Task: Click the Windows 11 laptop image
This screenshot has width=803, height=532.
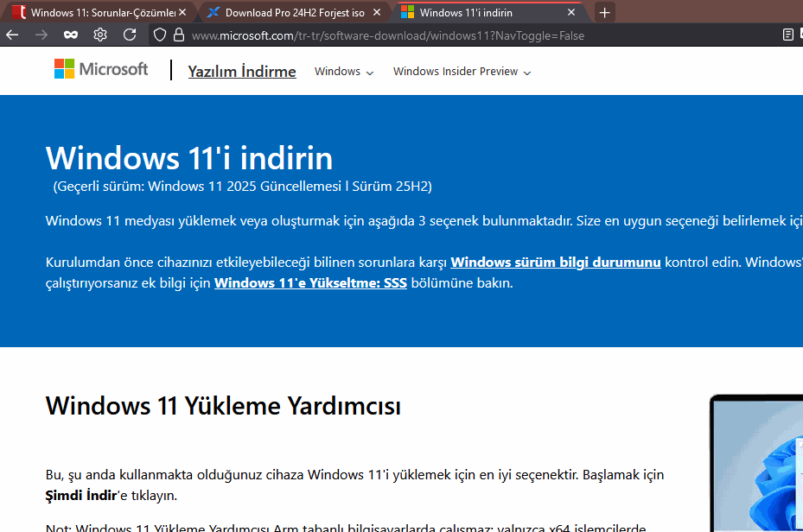Action: click(x=756, y=463)
